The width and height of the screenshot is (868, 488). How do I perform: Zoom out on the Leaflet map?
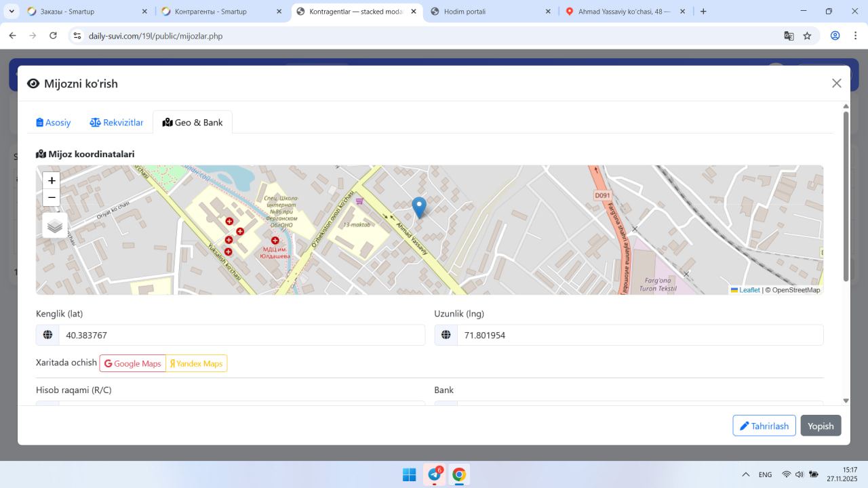(x=52, y=198)
